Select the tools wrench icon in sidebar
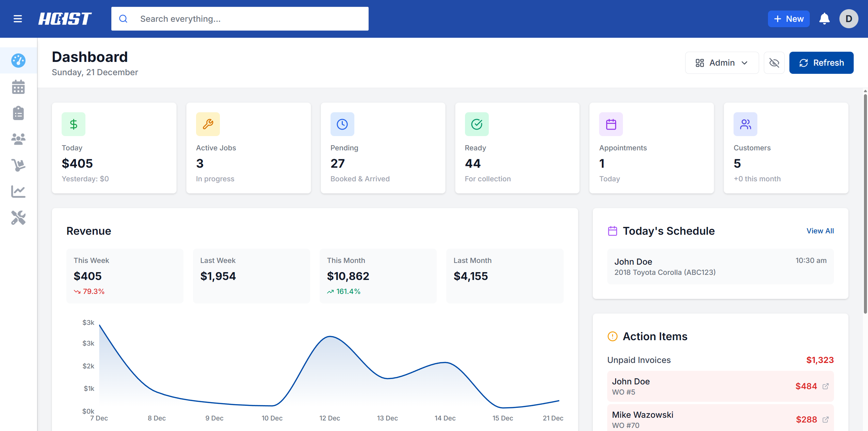The image size is (868, 431). (x=18, y=218)
